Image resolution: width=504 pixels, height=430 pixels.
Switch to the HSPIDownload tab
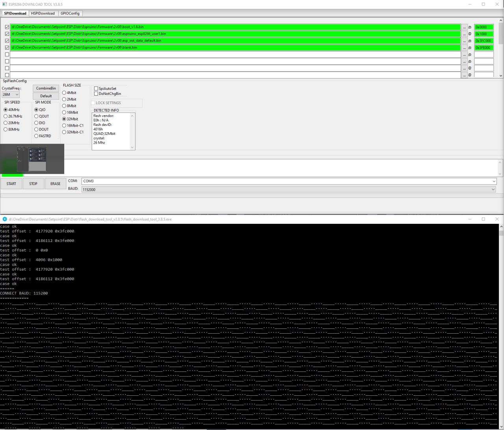coord(43,13)
